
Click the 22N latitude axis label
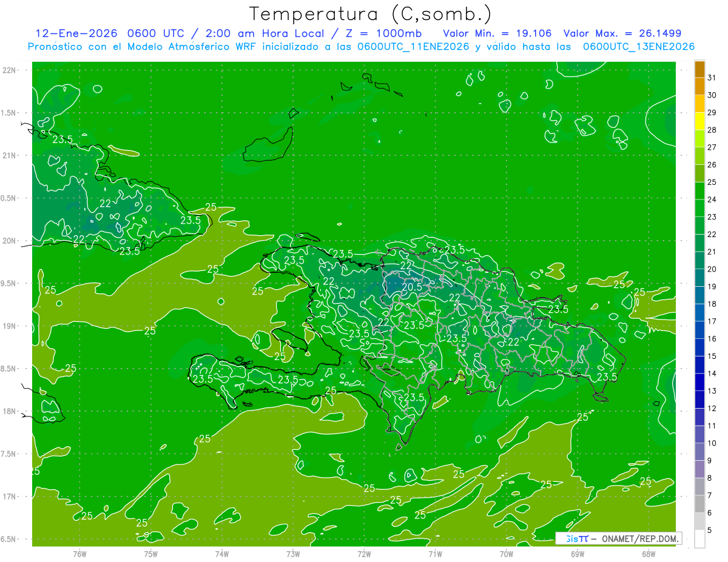tap(10, 70)
